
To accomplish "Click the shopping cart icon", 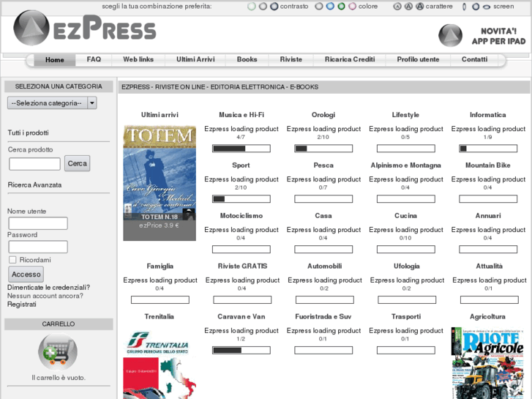I will pyautogui.click(x=58, y=352).
